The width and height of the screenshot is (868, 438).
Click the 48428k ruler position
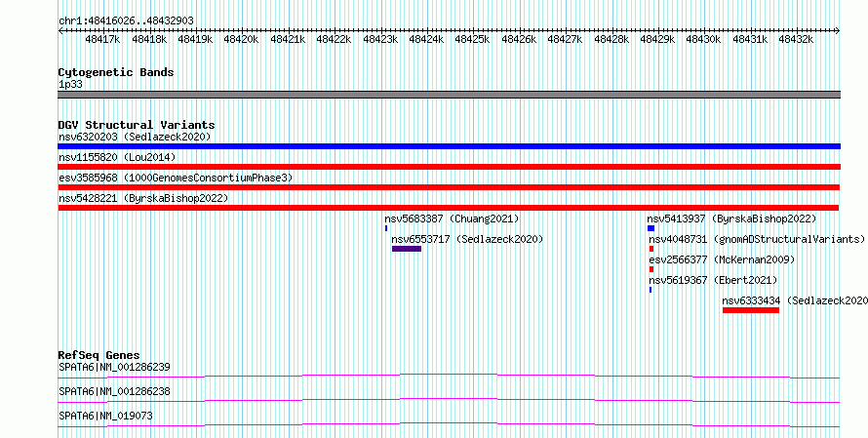(611, 39)
